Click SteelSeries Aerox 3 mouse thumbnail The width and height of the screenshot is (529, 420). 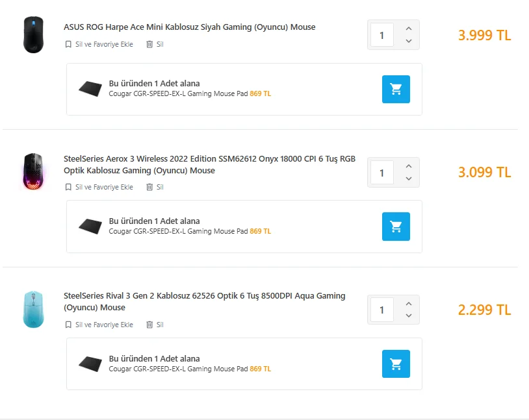point(32,172)
